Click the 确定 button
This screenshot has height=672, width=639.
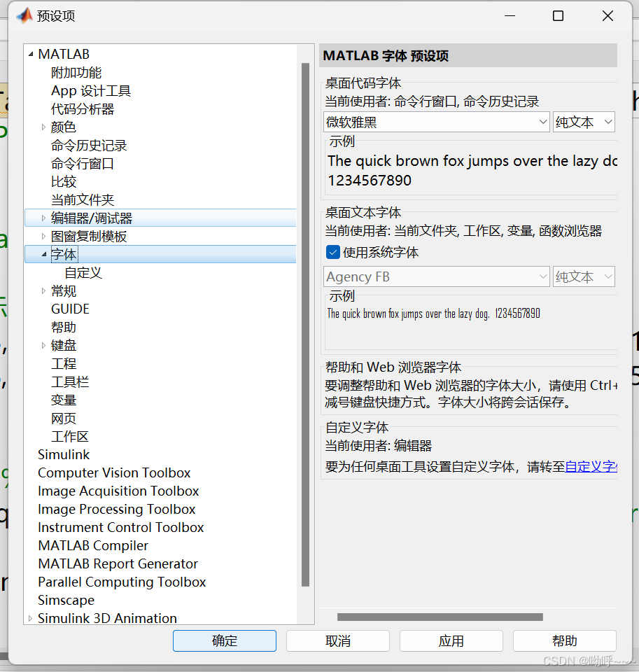click(x=225, y=641)
